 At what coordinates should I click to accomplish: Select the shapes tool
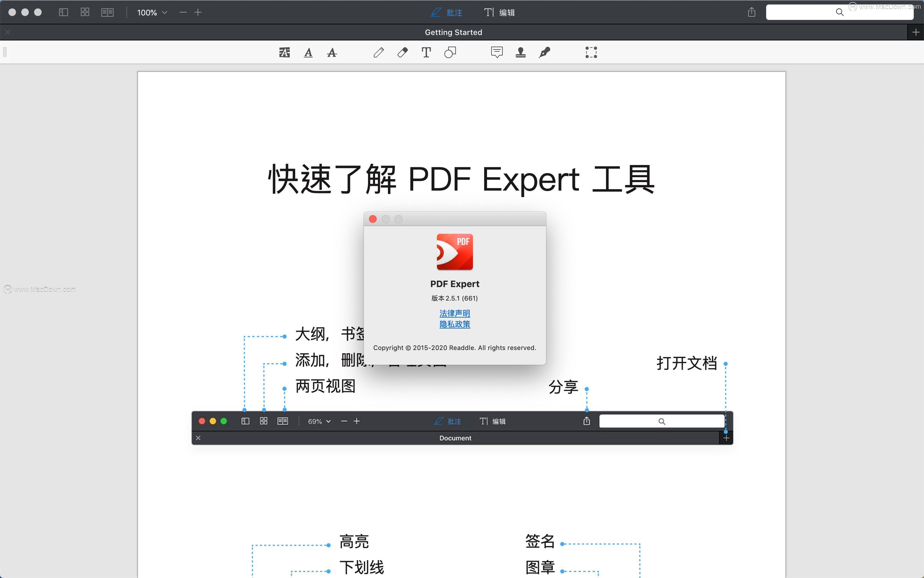pyautogui.click(x=450, y=52)
